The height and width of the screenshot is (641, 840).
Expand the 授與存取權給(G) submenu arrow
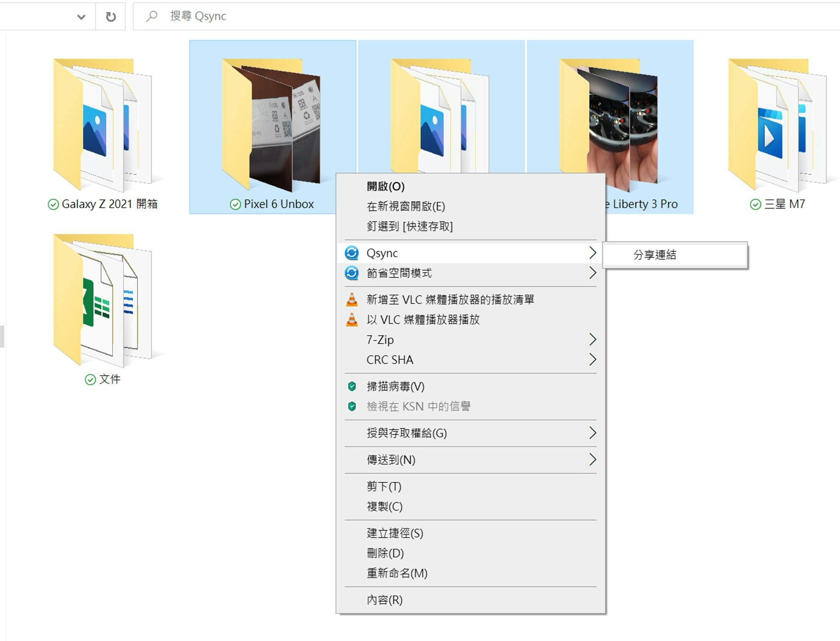(592, 433)
